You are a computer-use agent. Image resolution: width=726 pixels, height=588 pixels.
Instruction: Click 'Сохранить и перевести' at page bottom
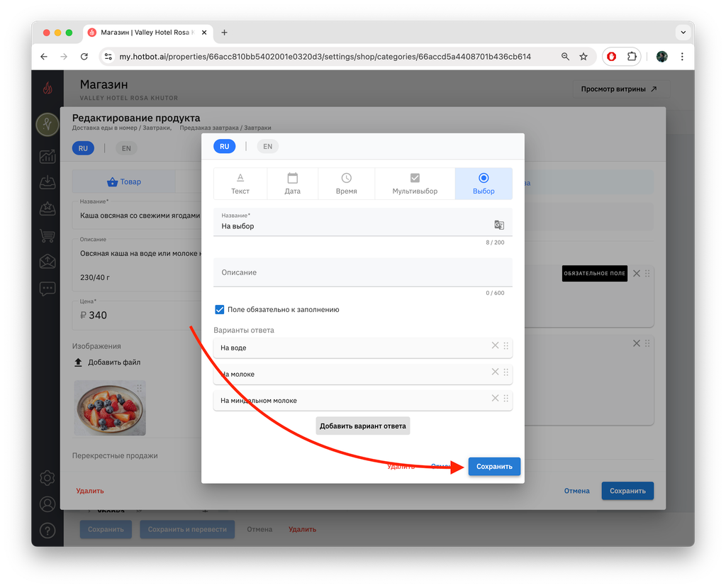187,529
